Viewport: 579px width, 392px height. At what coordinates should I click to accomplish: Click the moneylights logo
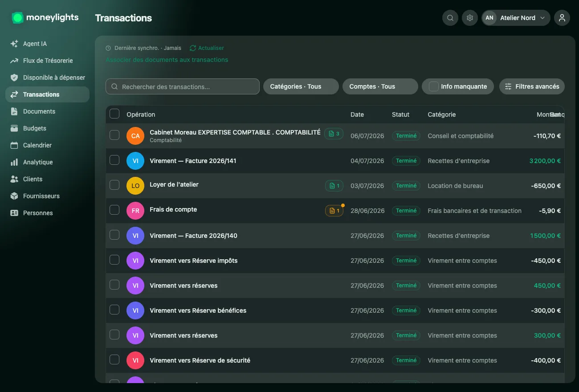(x=45, y=18)
